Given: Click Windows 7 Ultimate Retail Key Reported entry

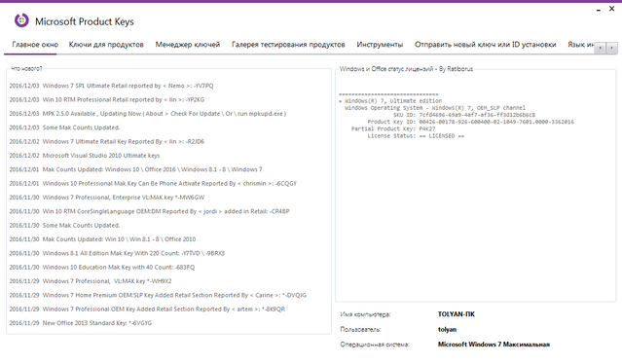Looking at the screenshot, I should [107, 141].
